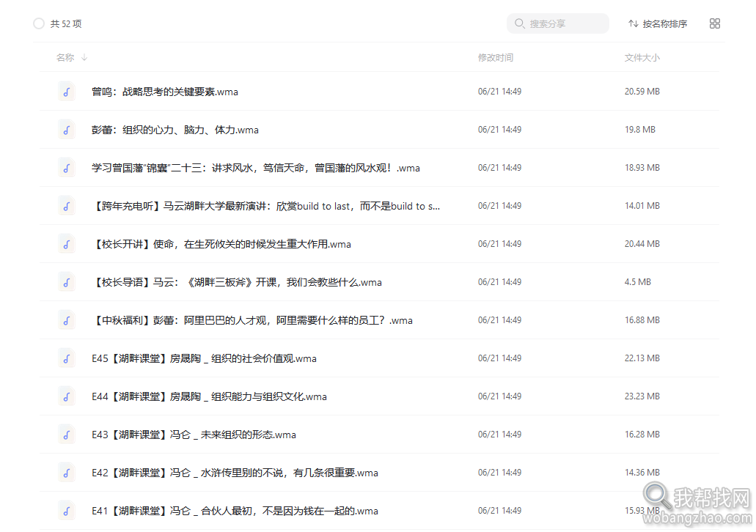
Task: Open 【中秋福利】彭蕾：阿里巴巴的人才观 file
Action: pos(252,320)
